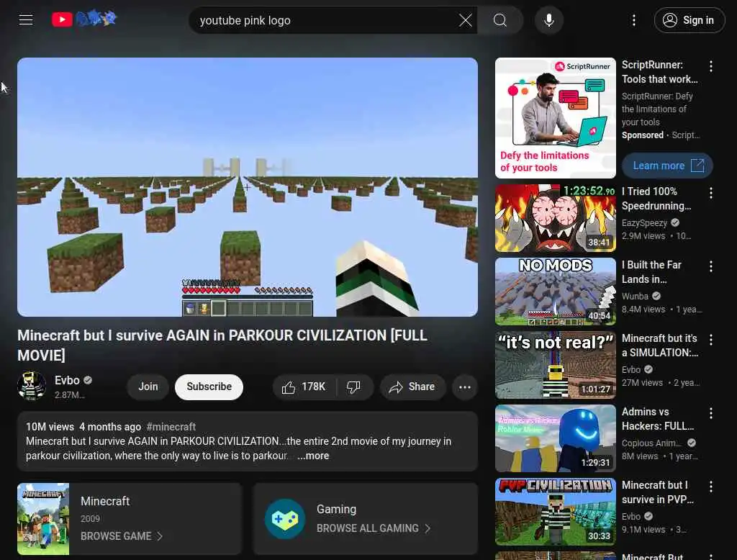Screen dimensions: 737x560
Task: Open the Gaming category icon
Action: 285,519
